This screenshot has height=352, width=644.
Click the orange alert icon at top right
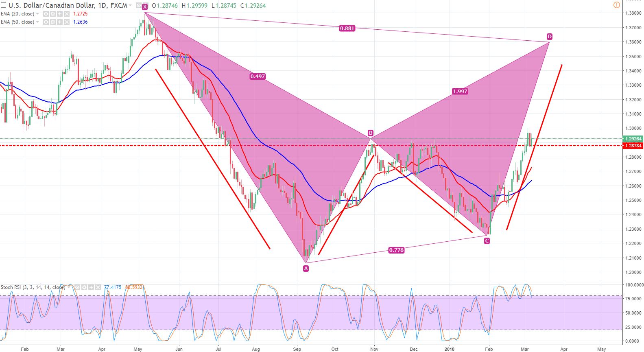tap(616, 5)
